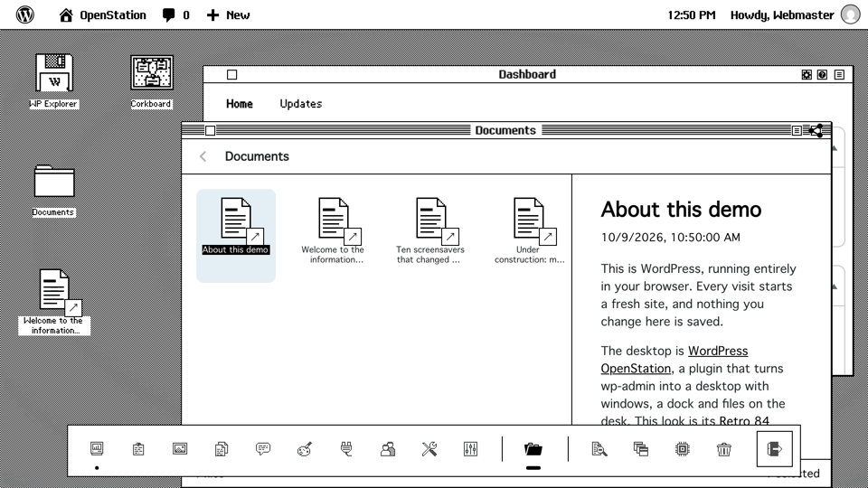Open the OpenStation site menu
Image resolution: width=868 pixels, height=488 pixels.
pos(103,15)
